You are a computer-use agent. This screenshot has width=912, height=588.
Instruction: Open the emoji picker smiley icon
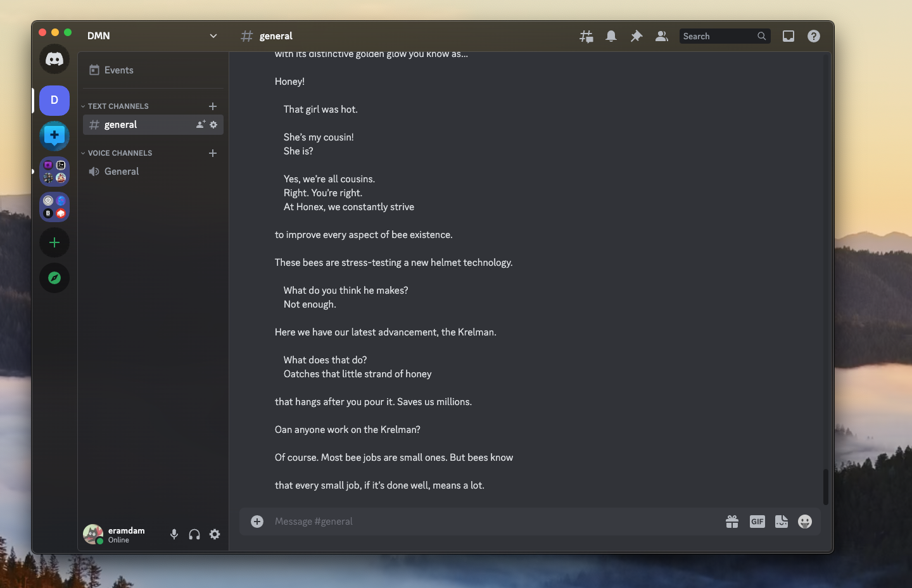point(805,522)
